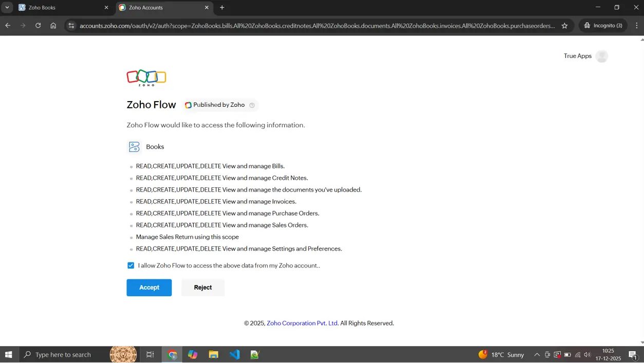Open a new browser tab
The image size is (644, 363).
pyautogui.click(x=222, y=8)
